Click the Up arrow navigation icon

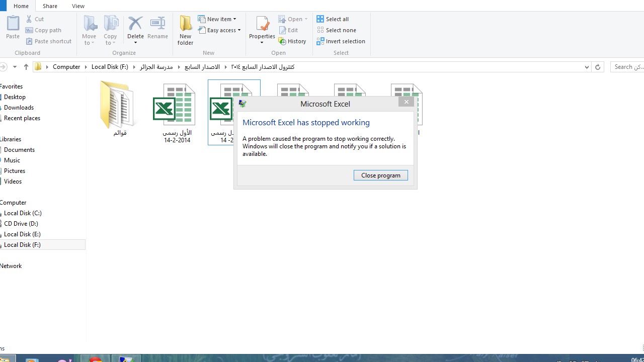(x=26, y=67)
